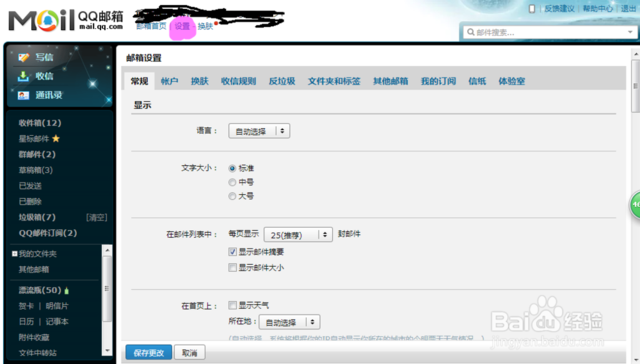
Task: Select the 大号 text size option
Action: coord(232,196)
